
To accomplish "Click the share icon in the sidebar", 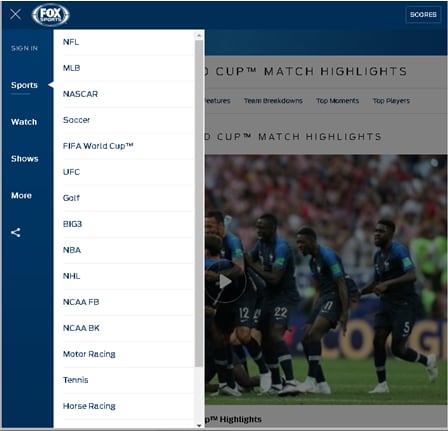I will [x=16, y=232].
